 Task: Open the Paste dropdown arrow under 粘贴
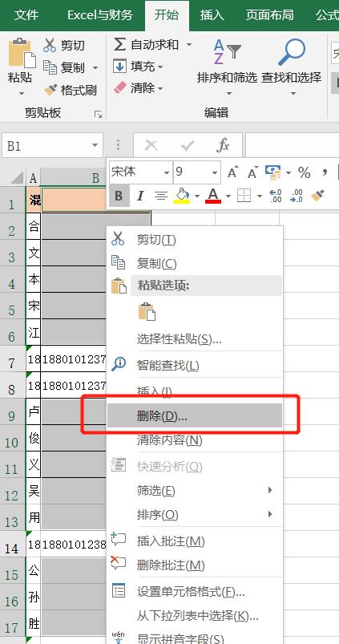pos(22,94)
